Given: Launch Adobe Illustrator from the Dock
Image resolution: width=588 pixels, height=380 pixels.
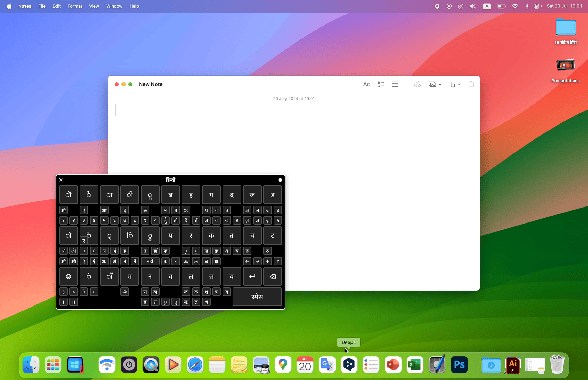Looking at the screenshot, I should pyautogui.click(x=513, y=365).
